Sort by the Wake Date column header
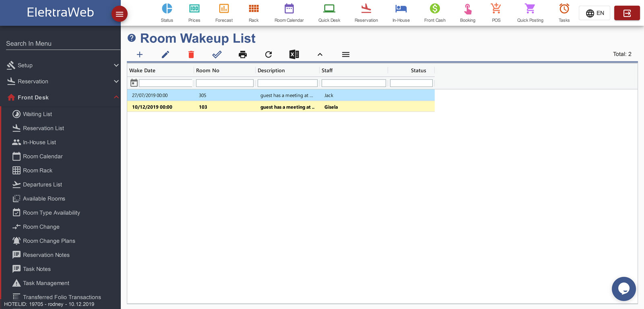The image size is (644, 309). coord(142,70)
